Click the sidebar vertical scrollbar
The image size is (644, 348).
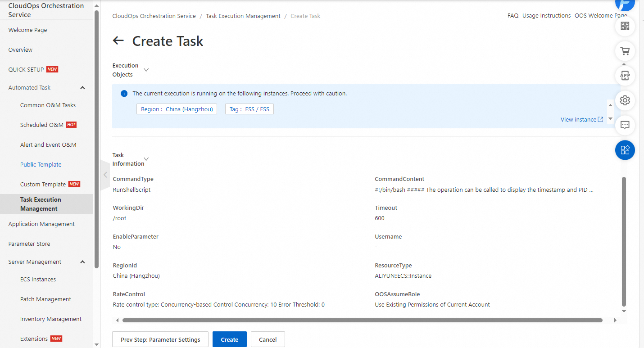[x=96, y=139]
